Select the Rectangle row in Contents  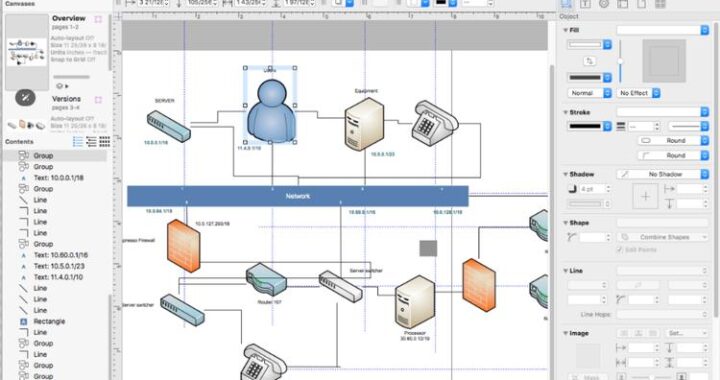click(56, 321)
